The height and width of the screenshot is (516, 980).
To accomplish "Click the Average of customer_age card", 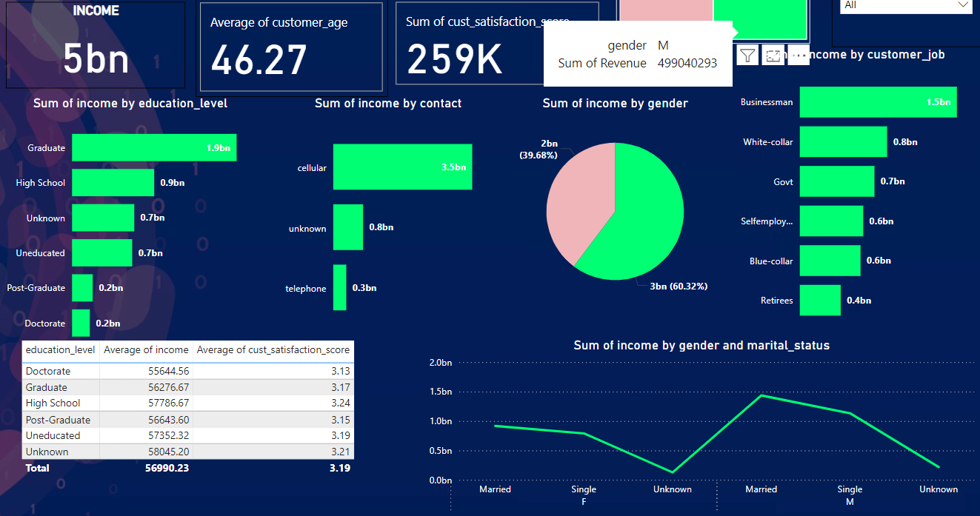I will [x=291, y=47].
